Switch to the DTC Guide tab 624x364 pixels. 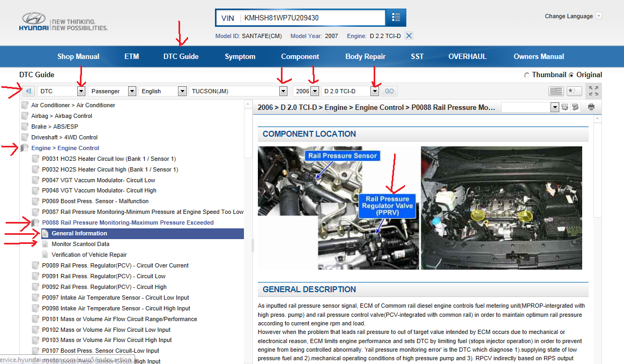(x=181, y=56)
